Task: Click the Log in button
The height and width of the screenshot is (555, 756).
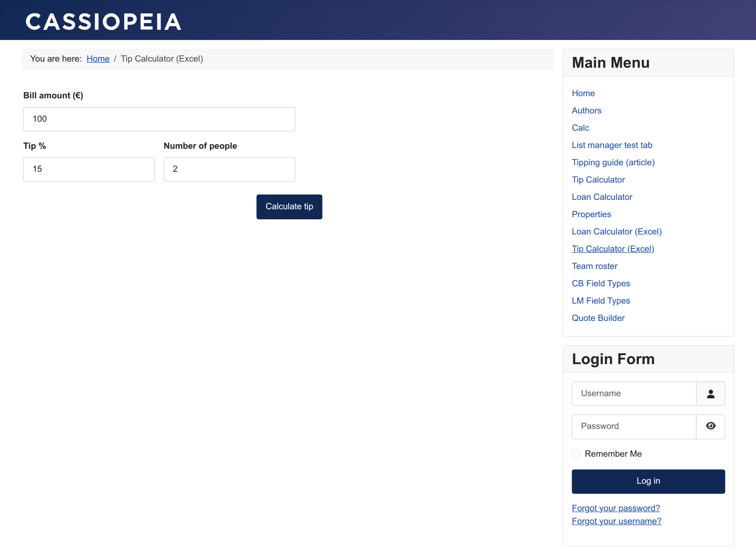Action: [x=648, y=481]
